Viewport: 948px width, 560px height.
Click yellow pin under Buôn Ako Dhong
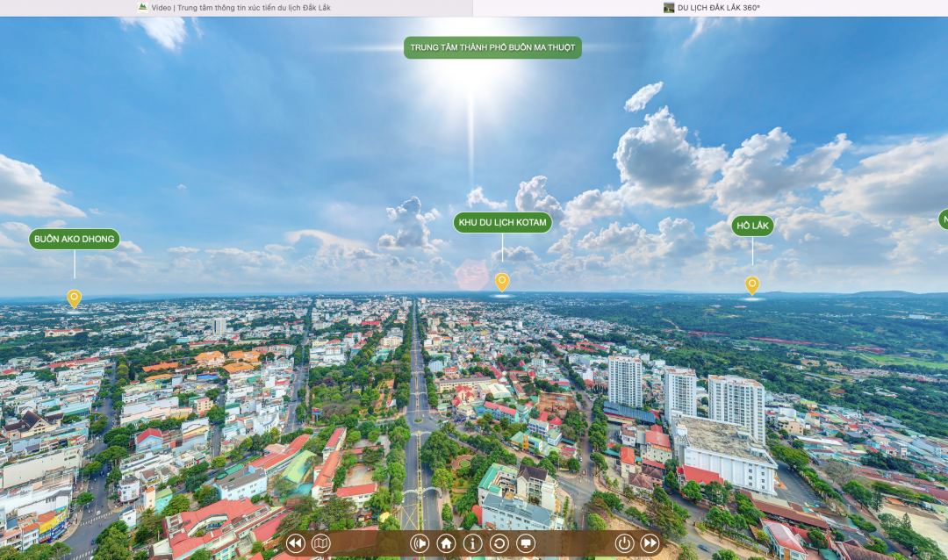point(74,298)
